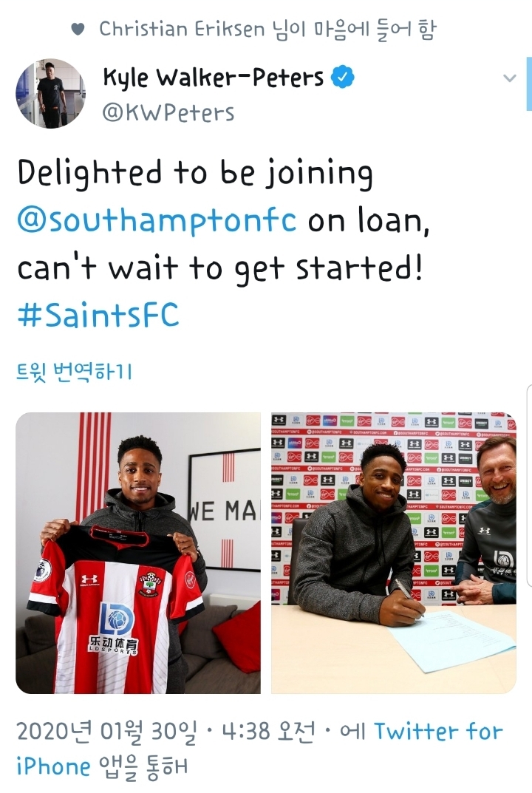Click the 'Delighted to be joining' tweet text

pos(195,174)
